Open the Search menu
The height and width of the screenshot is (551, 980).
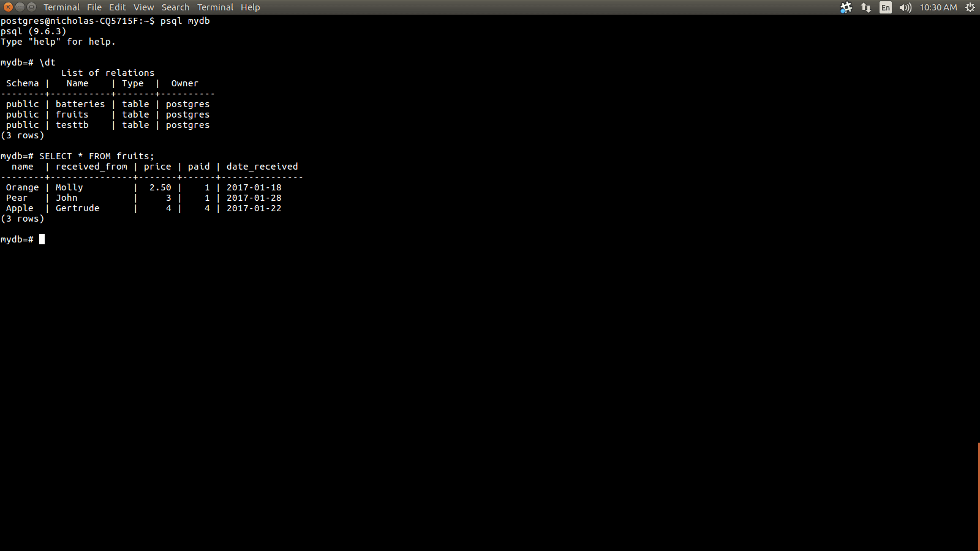(x=175, y=7)
